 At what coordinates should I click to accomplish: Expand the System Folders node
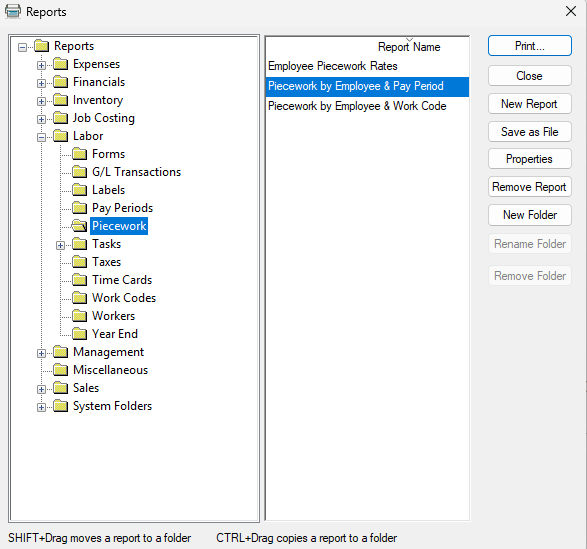41,407
